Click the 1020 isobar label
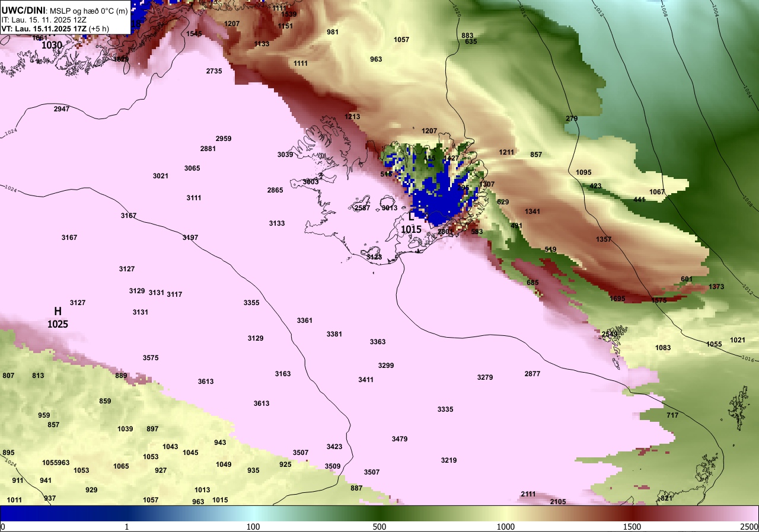Screen dimensions: 759x532 [456, 11]
